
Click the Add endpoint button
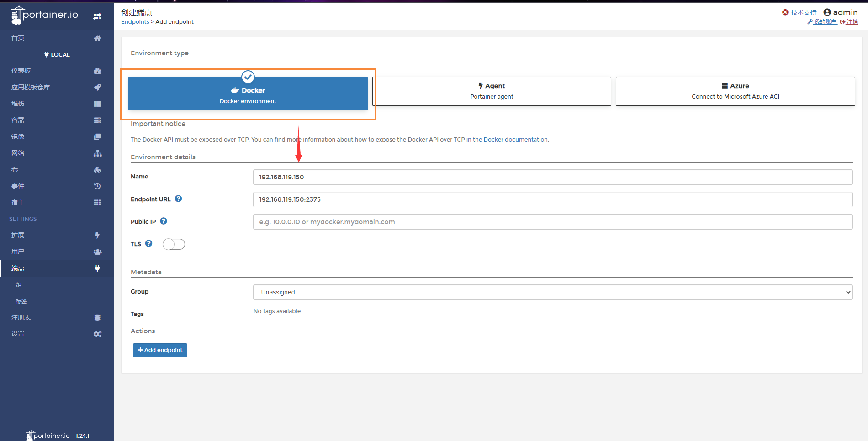160,350
